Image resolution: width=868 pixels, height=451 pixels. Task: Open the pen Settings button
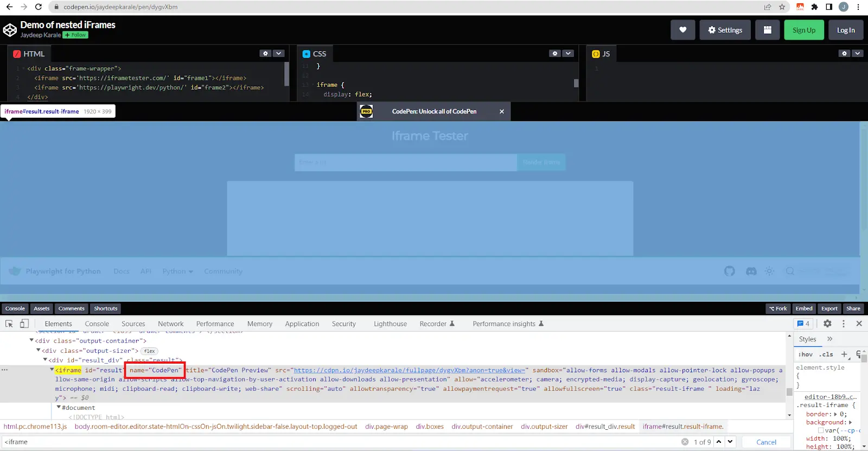point(725,30)
